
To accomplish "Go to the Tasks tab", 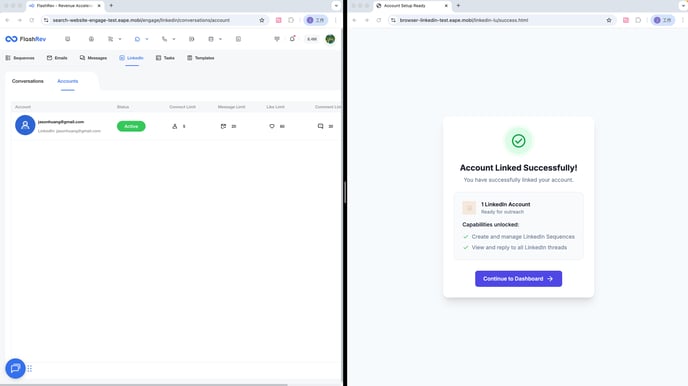I will (165, 58).
